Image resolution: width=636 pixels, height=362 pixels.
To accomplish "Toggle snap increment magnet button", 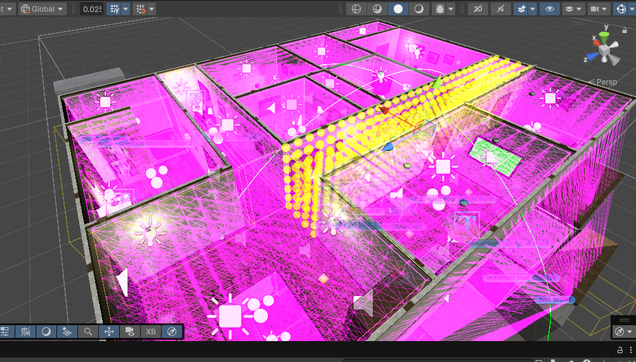I will (x=140, y=9).
